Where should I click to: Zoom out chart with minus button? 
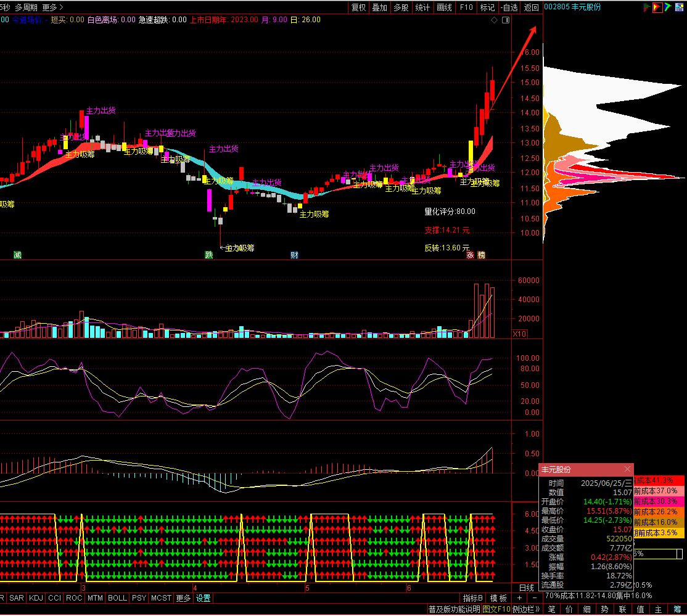[x=535, y=598]
